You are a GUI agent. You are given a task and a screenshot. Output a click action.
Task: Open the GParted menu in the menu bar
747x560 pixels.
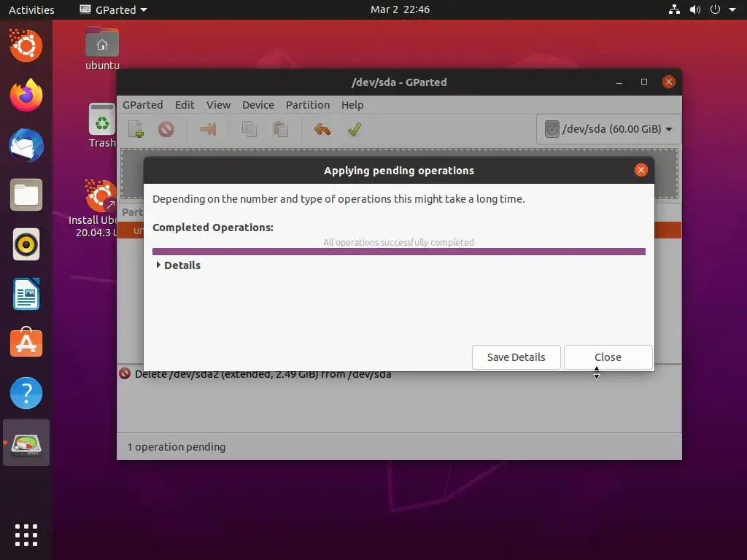click(142, 105)
